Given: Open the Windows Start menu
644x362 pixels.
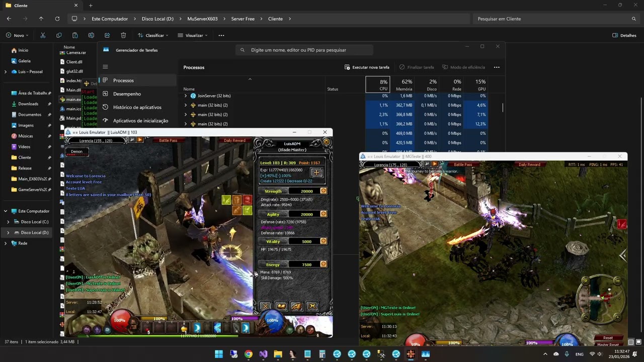Looking at the screenshot, I should tap(219, 354).
